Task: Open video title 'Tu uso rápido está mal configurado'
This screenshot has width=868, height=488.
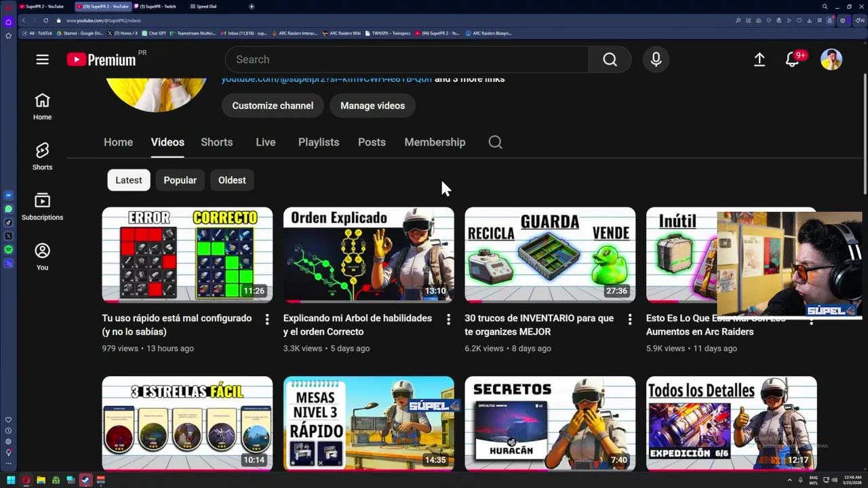Action: tap(177, 325)
